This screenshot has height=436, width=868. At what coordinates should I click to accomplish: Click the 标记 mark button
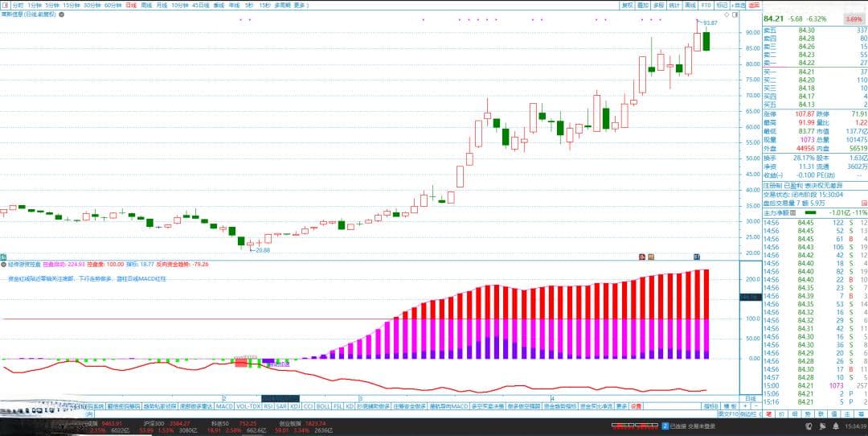coord(722,5)
